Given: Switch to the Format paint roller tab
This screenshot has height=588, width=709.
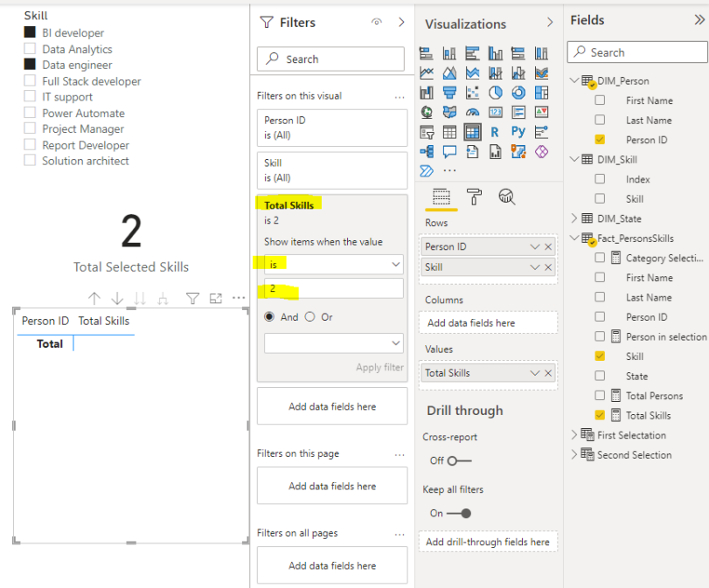Looking at the screenshot, I should (474, 197).
